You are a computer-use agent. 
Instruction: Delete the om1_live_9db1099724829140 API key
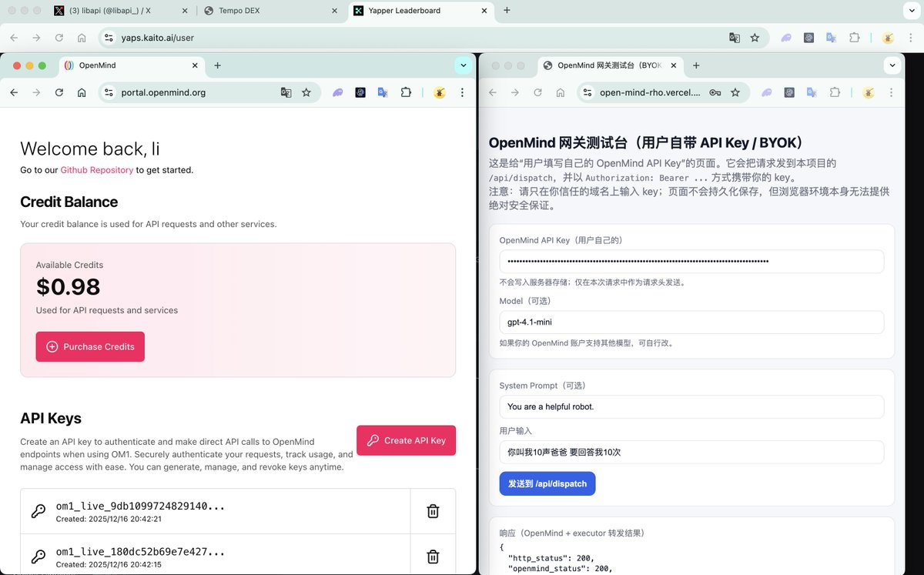[x=433, y=511]
